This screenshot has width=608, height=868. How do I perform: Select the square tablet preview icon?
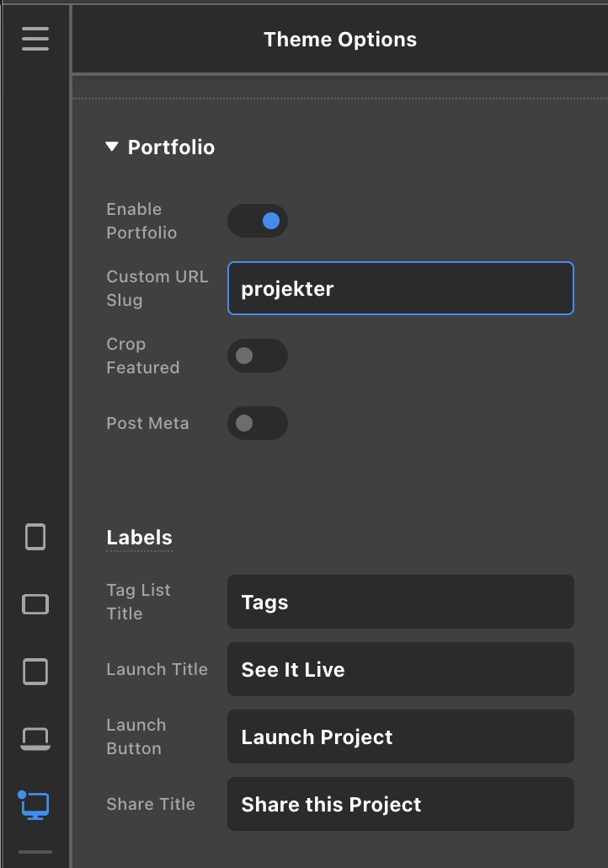pos(35,672)
